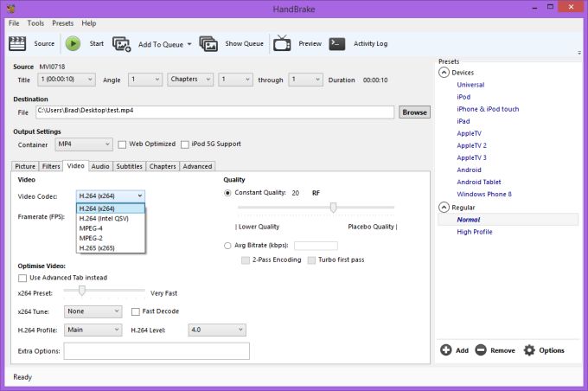
Task: Click the Preview television icon
Action: 282,43
